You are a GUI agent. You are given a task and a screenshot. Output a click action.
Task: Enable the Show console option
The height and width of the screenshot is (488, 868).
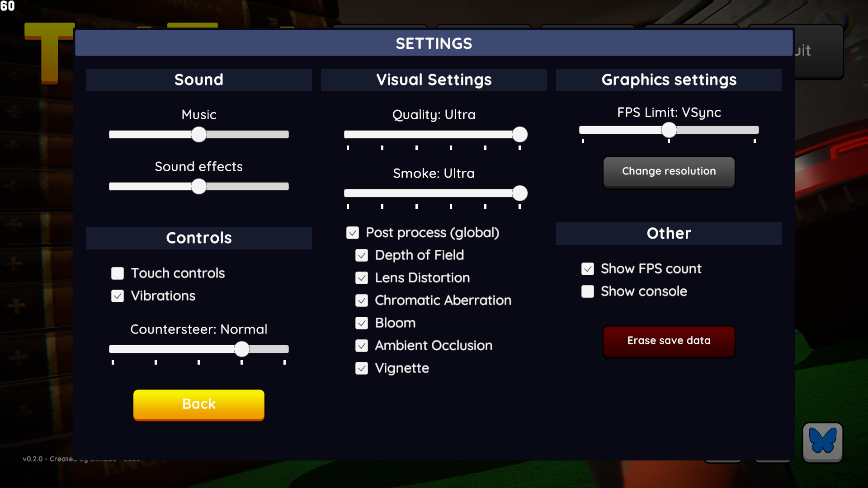tap(588, 291)
